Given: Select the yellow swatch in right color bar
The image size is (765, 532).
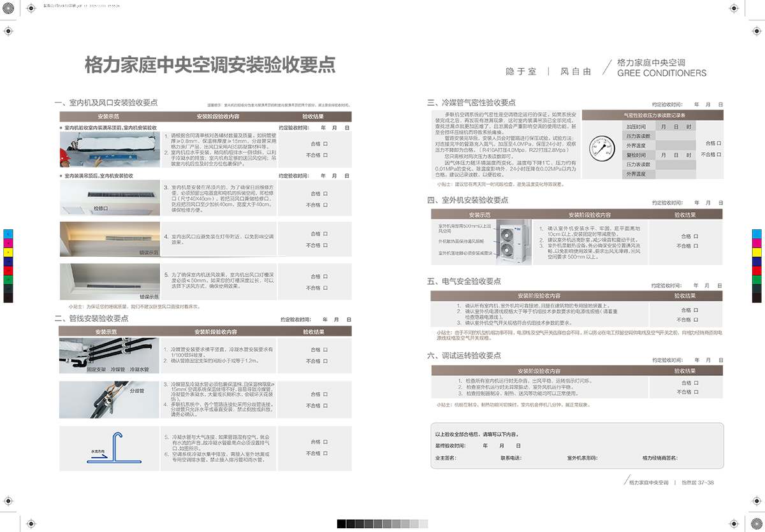Looking at the screenshot, I should coord(757,252).
